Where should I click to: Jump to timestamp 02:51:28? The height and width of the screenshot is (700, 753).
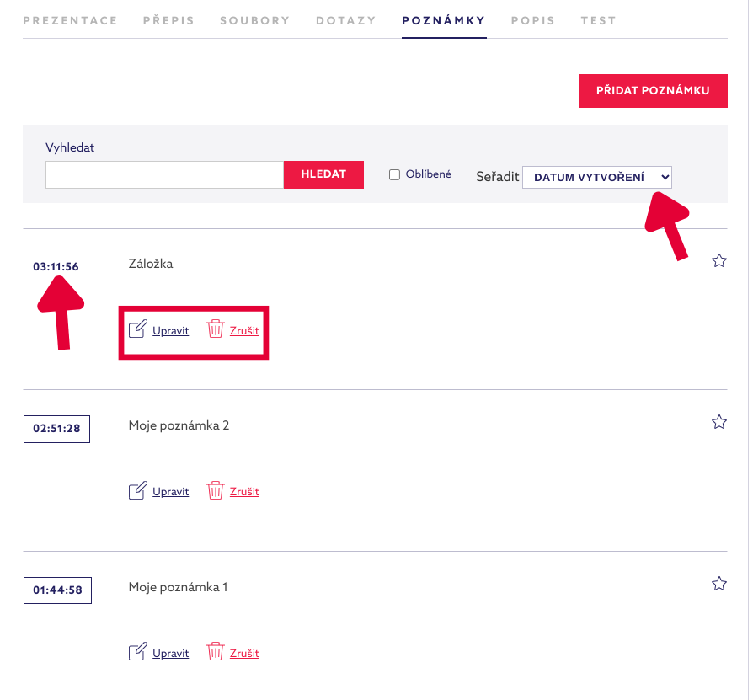point(56,429)
